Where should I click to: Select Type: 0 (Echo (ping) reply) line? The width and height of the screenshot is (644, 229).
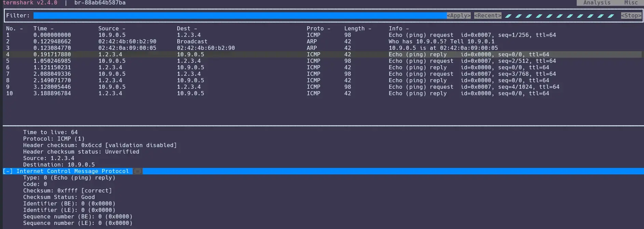pos(69,178)
